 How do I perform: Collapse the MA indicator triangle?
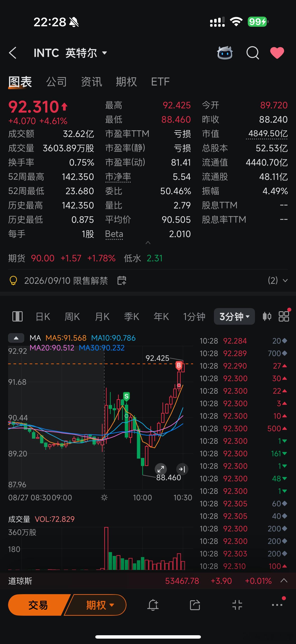tap(16, 338)
